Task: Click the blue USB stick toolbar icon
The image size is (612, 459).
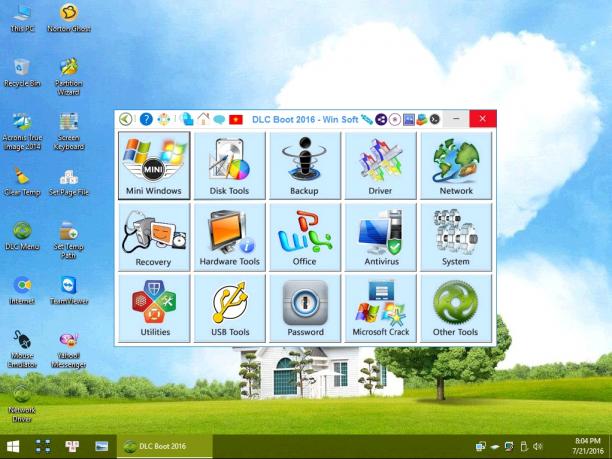Action: pyautogui.click(x=366, y=119)
